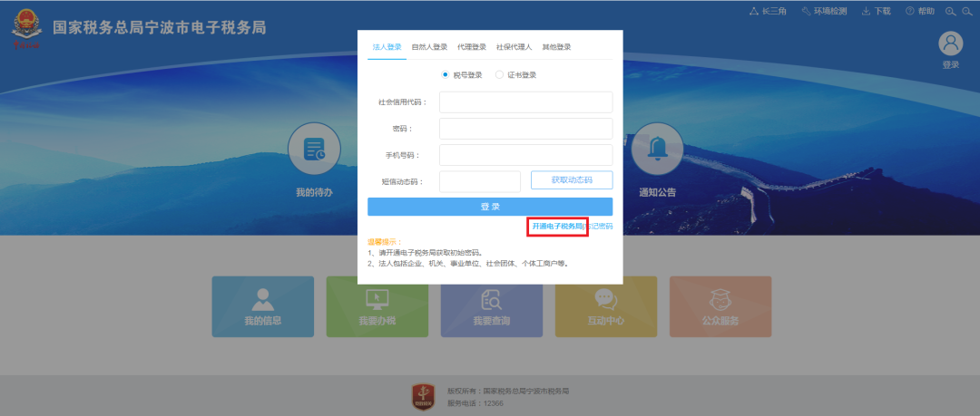Click the 下载 download icon

877,11
